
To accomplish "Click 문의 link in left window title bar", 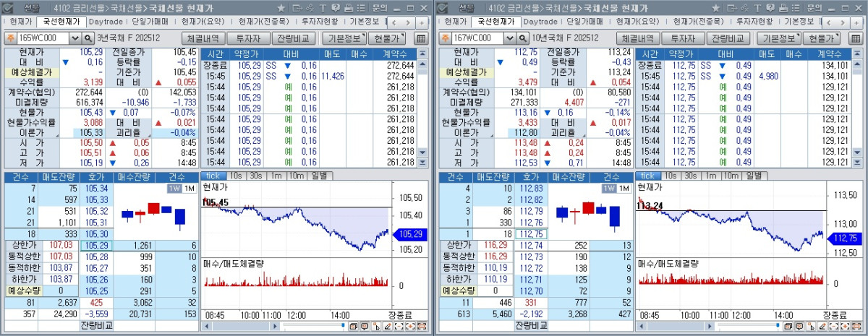I will click(380, 8).
